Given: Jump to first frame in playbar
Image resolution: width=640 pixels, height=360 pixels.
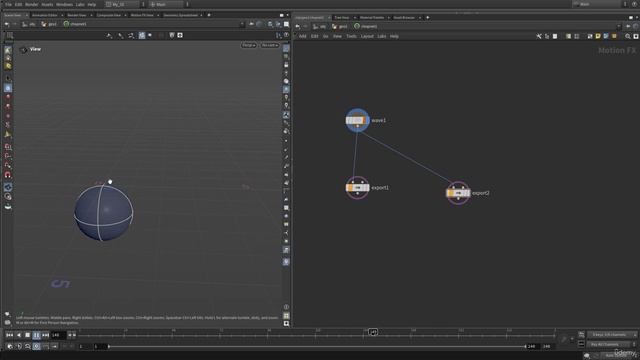Looking at the screenshot, I should coord(9,335).
